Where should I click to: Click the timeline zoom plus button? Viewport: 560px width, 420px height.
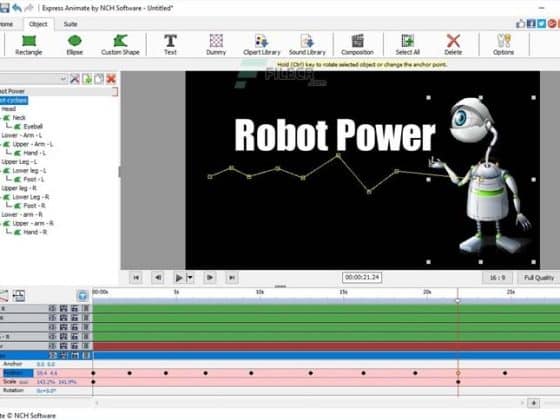[534, 403]
